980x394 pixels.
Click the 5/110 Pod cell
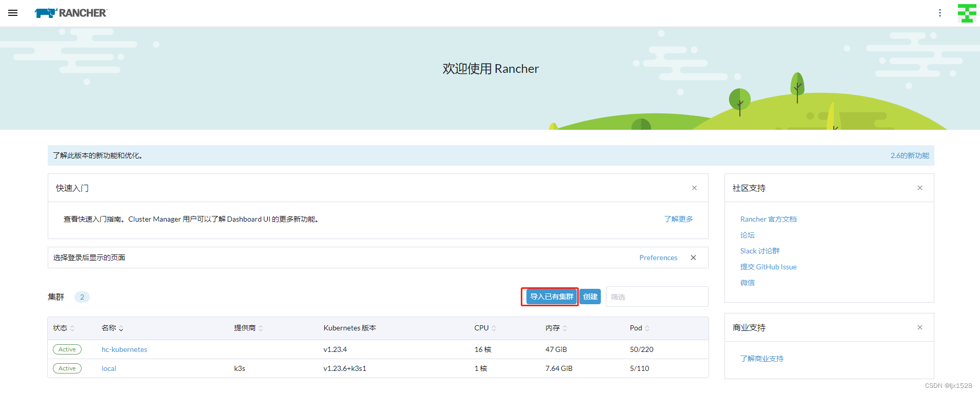tap(639, 368)
